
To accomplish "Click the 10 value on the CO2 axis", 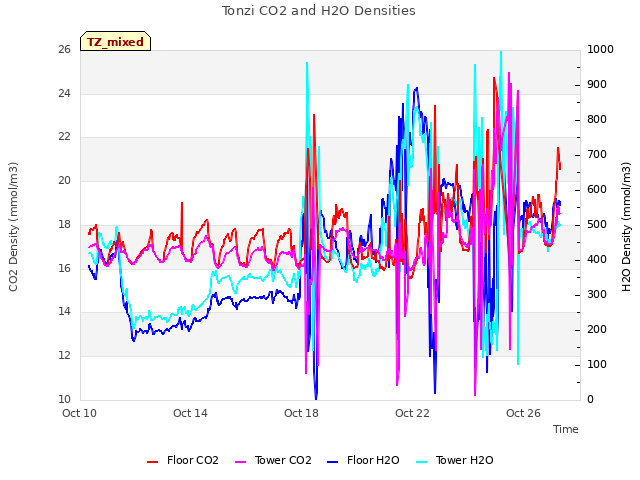I will (x=64, y=399).
